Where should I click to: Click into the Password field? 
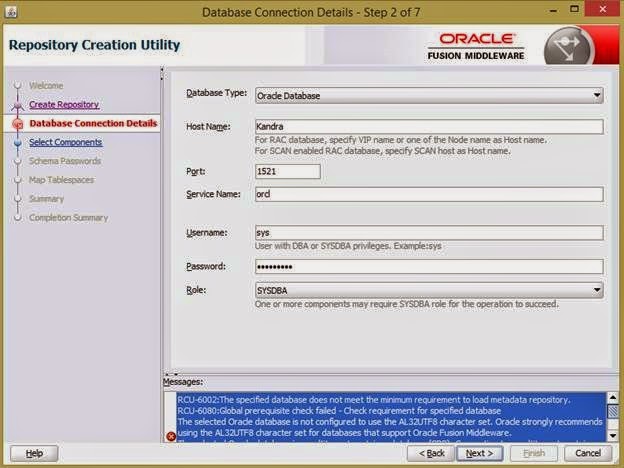[429, 267]
